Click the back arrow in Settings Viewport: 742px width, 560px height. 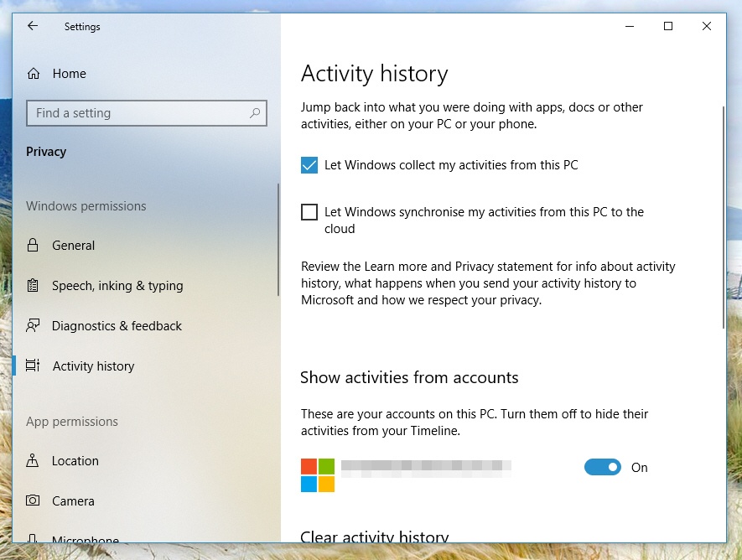pos(33,26)
